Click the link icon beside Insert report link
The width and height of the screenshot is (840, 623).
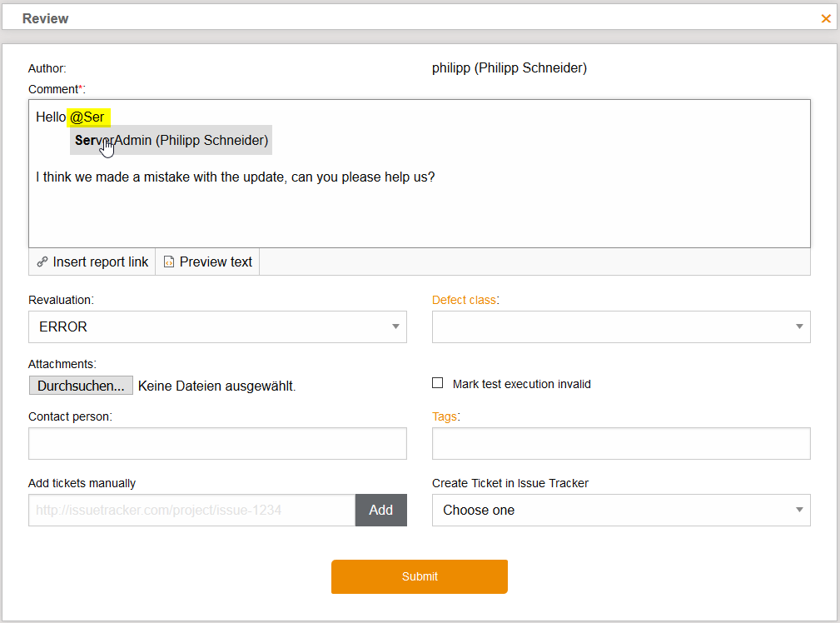coord(42,262)
